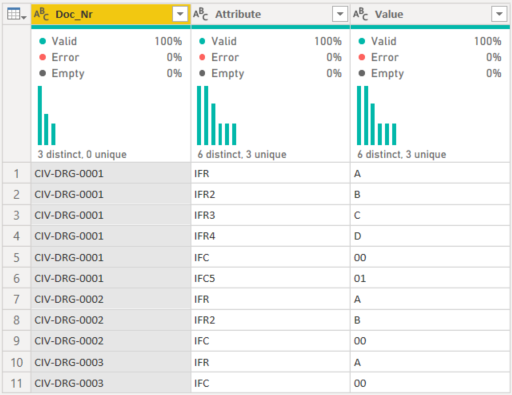The width and height of the screenshot is (512, 395).
Task: Click IFR attribute cell in row 10
Action: [270, 362]
